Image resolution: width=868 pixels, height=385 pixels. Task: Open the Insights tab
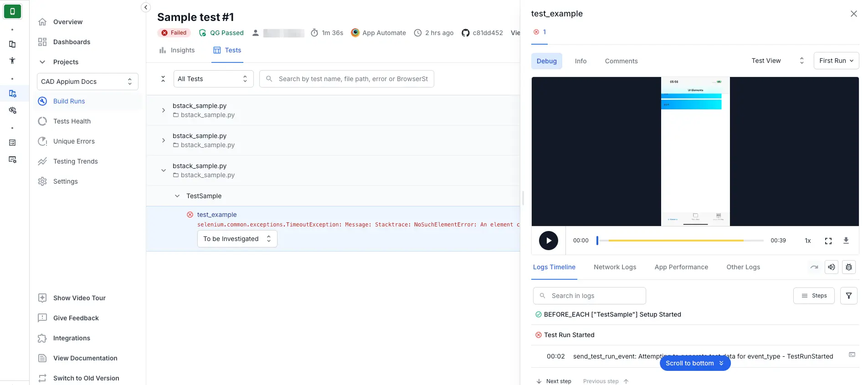(x=177, y=50)
